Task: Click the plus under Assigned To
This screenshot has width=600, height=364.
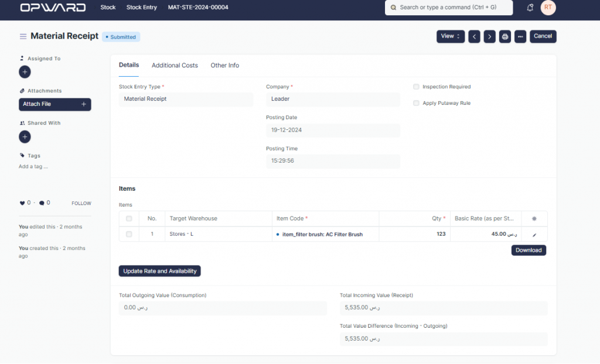Action: click(25, 72)
